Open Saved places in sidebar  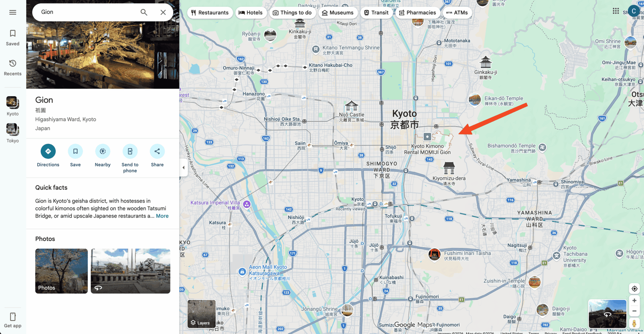(x=13, y=37)
